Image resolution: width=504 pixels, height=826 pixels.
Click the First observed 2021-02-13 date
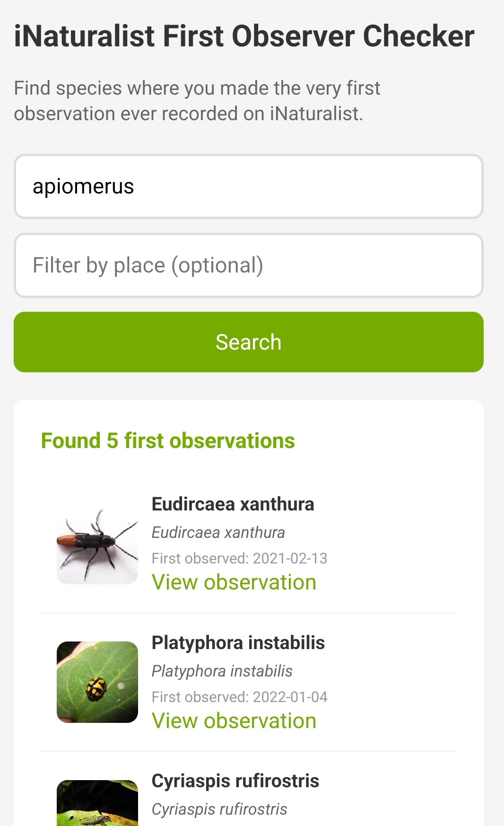239,559
